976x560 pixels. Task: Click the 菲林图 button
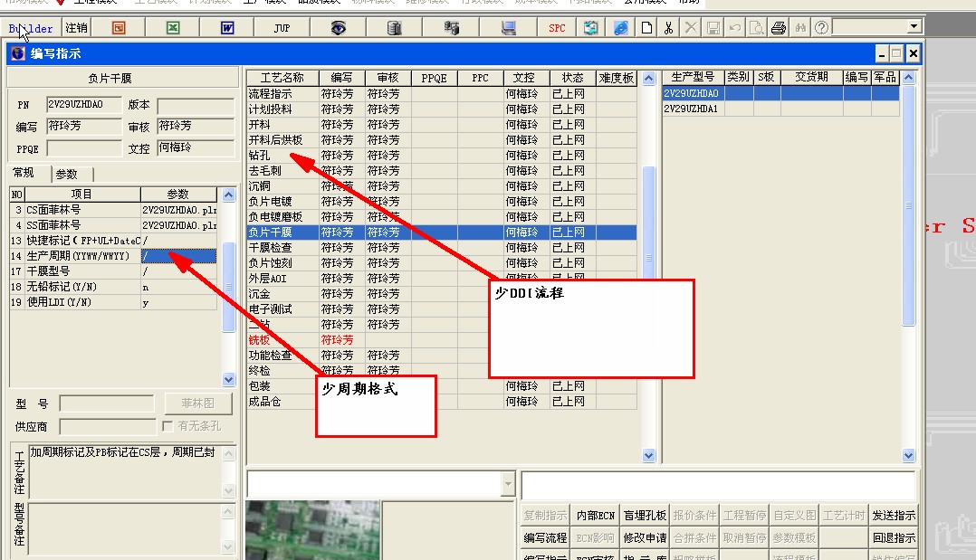(198, 403)
